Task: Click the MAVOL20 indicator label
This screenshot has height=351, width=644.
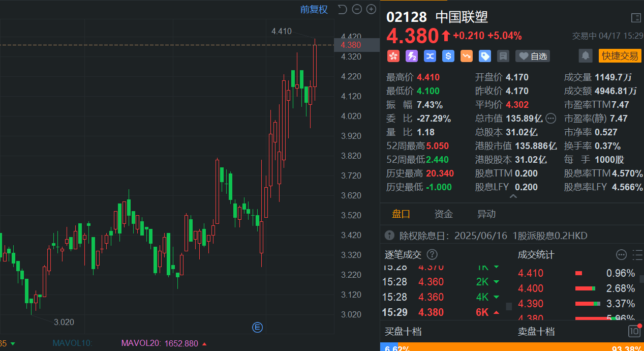Action: pos(141,343)
